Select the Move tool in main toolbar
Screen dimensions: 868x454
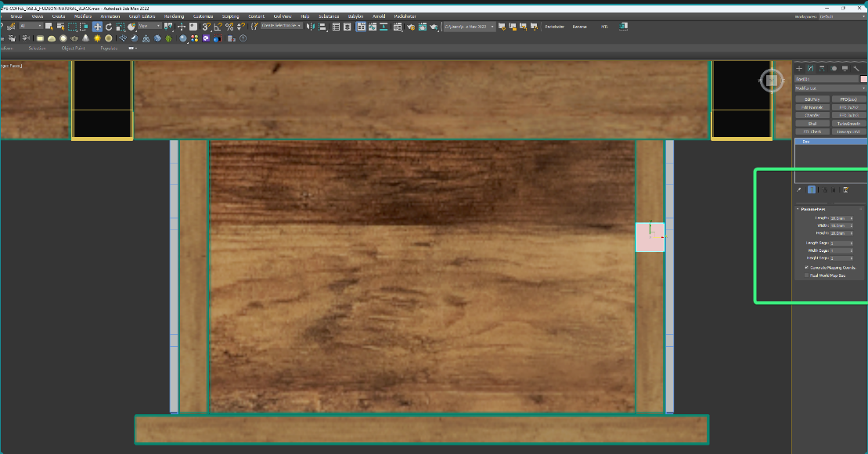pyautogui.click(x=97, y=27)
